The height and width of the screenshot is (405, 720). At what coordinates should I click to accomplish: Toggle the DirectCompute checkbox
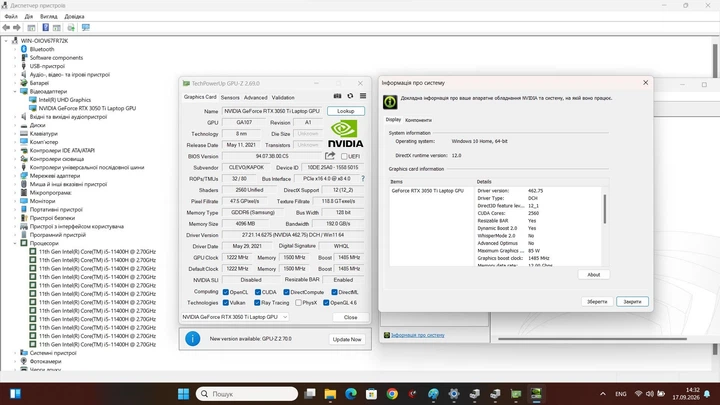coord(286,292)
